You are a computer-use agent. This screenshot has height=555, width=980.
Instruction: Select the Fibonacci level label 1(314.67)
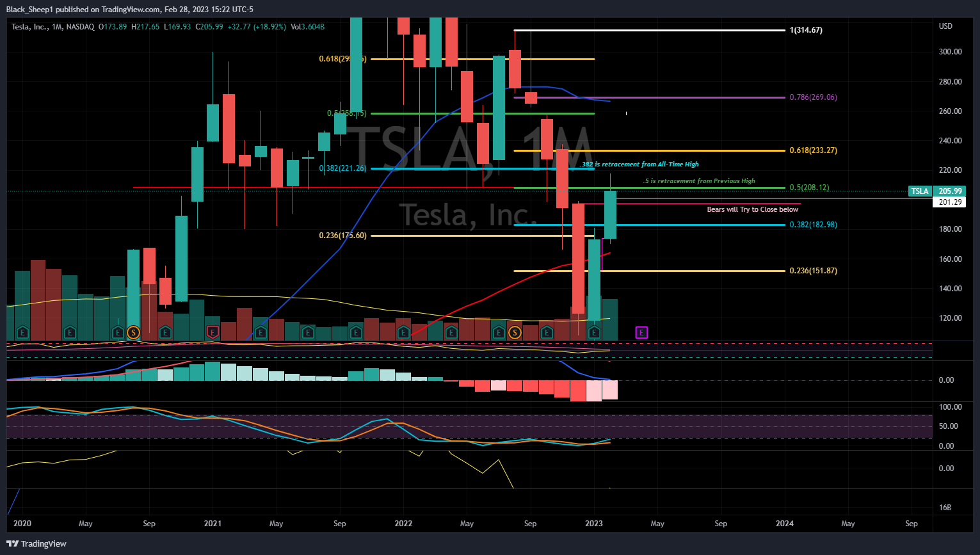806,30
